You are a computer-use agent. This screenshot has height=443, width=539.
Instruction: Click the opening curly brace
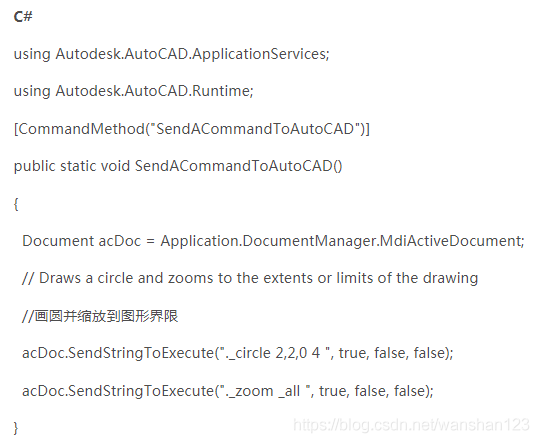coord(16,204)
